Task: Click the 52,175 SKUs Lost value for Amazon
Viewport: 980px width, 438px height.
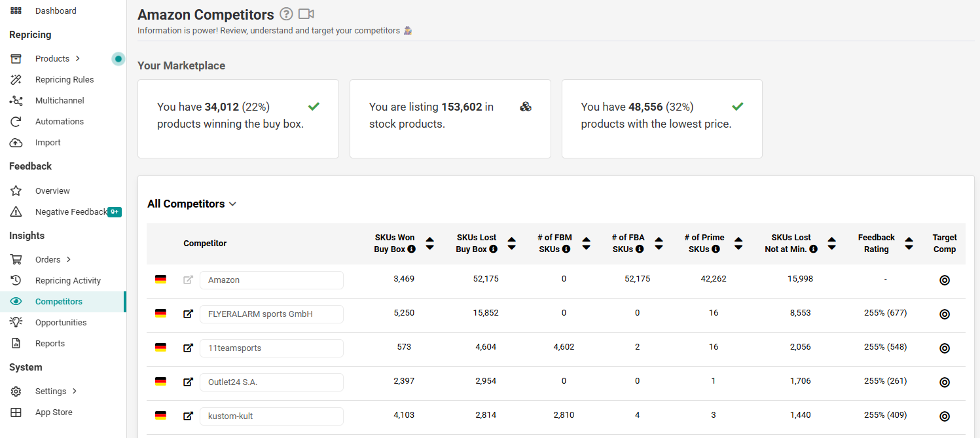Action: [486, 278]
